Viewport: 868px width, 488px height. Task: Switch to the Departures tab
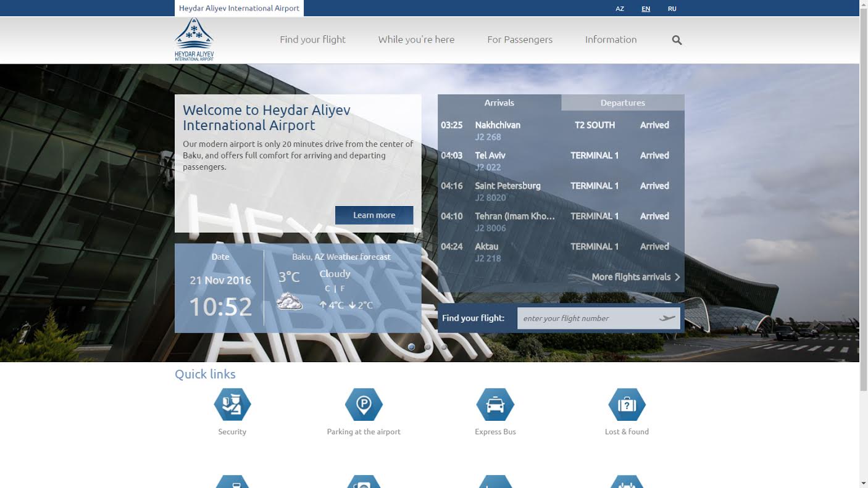(622, 103)
